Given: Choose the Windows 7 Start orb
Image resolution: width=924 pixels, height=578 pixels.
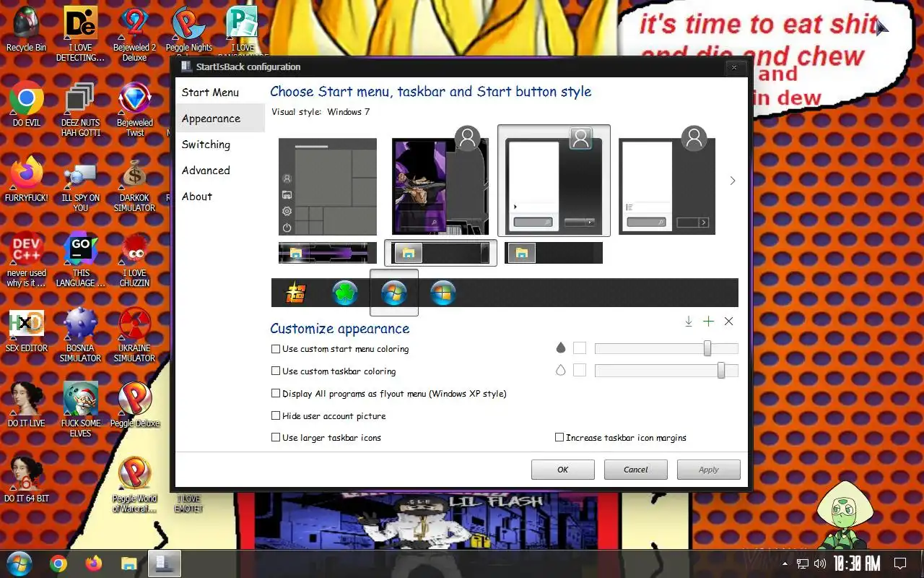Looking at the screenshot, I should pyautogui.click(x=394, y=293).
